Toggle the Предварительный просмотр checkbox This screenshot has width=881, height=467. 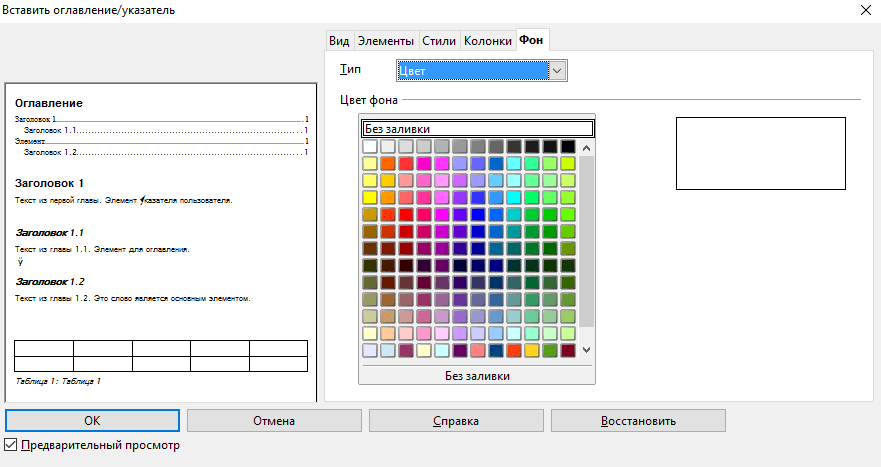point(12,445)
